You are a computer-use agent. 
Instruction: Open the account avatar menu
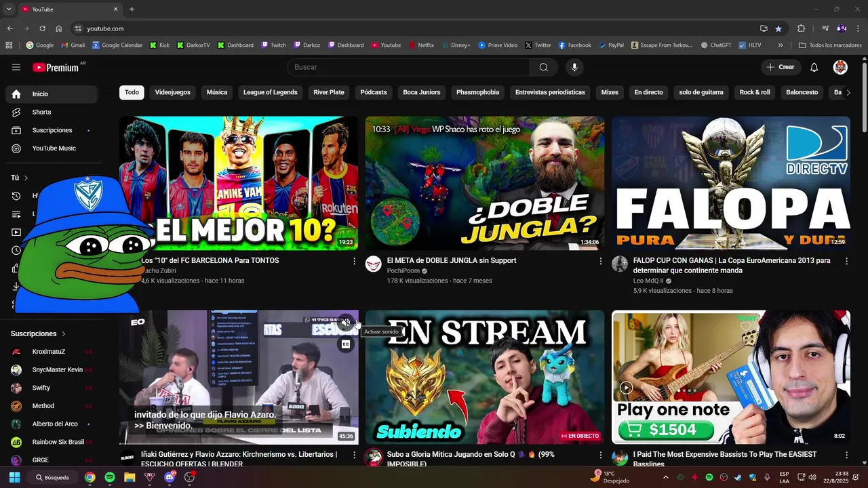coord(840,67)
